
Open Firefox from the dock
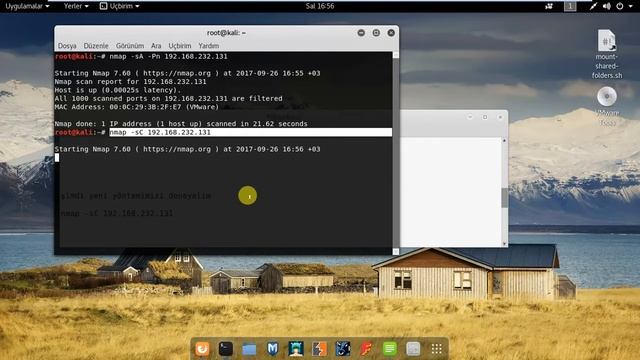coord(202,349)
